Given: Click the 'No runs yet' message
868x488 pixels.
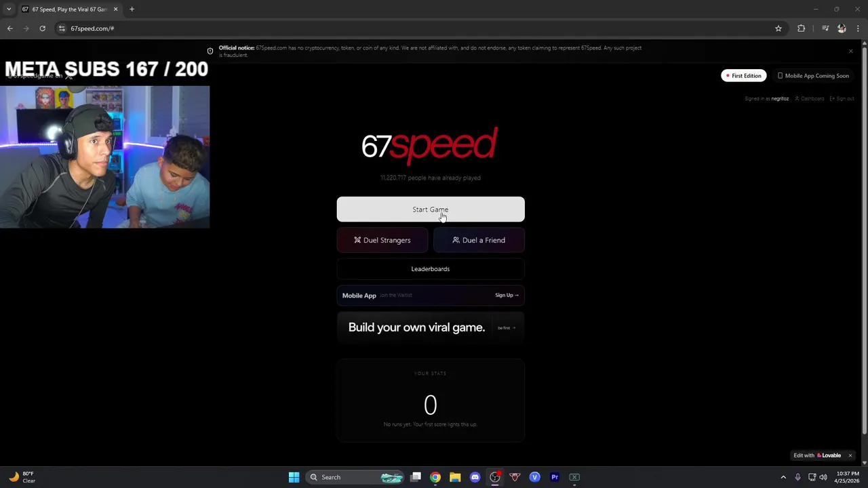Looking at the screenshot, I should (431, 424).
